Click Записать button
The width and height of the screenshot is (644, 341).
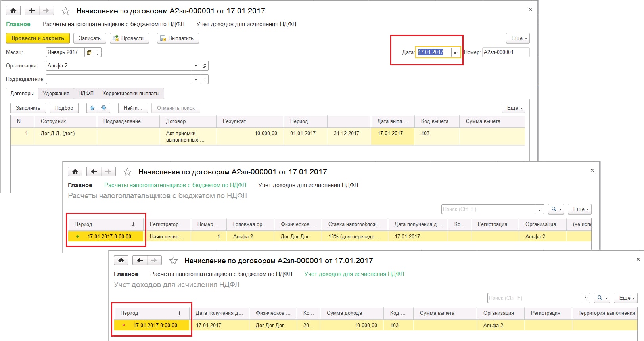click(x=90, y=38)
